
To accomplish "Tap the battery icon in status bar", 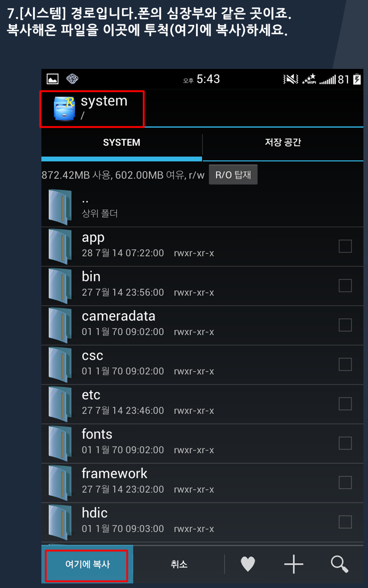I will pos(357,79).
